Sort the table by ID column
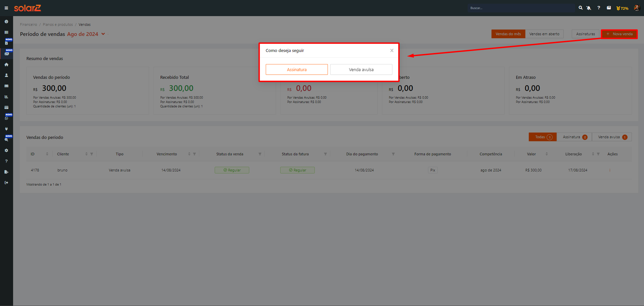This screenshot has height=306, width=644. tap(47, 154)
